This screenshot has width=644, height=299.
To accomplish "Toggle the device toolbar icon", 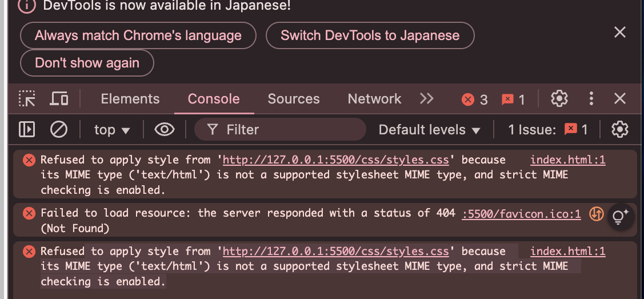I will [59, 99].
